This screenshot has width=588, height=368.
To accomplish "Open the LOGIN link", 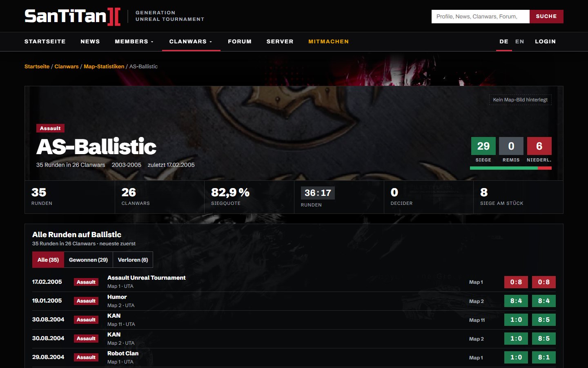I will click(x=546, y=41).
